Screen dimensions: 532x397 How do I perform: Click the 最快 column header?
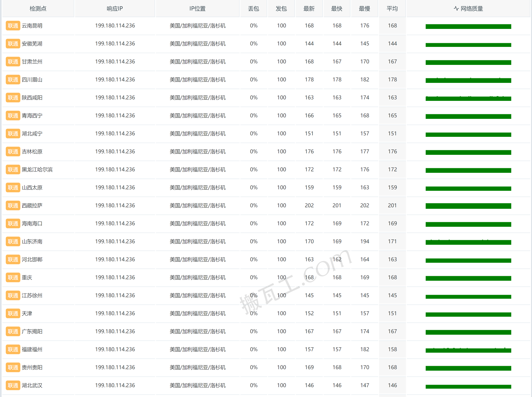click(336, 9)
